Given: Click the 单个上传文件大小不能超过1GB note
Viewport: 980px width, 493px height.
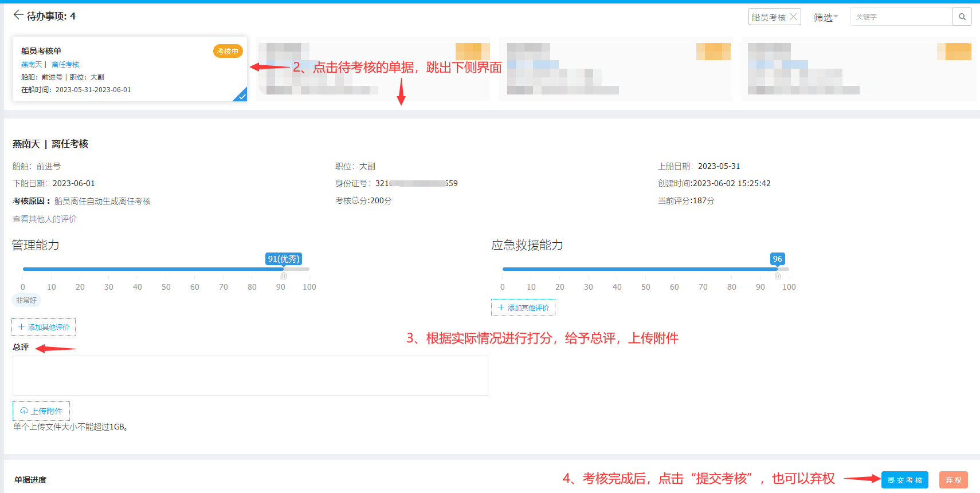Looking at the screenshot, I should (x=70, y=427).
